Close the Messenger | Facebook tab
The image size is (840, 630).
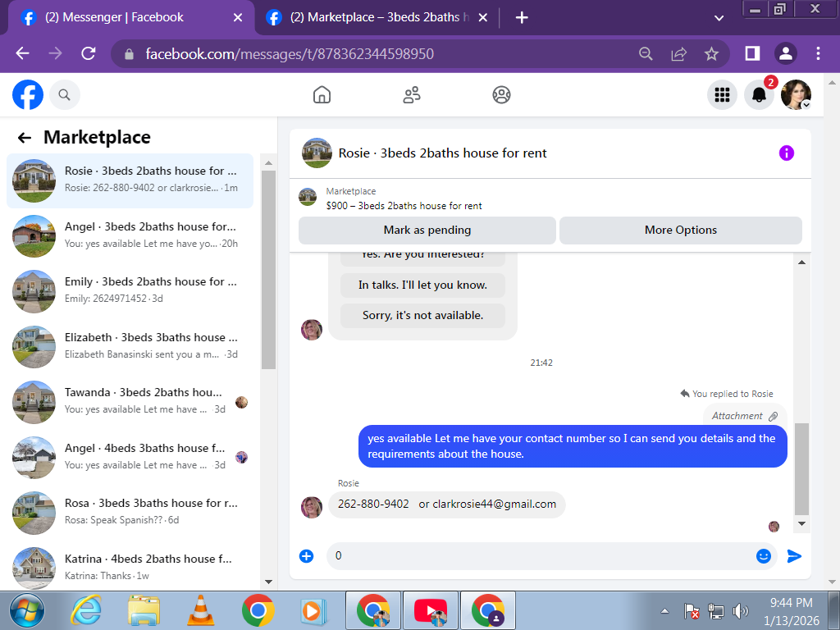(238, 18)
